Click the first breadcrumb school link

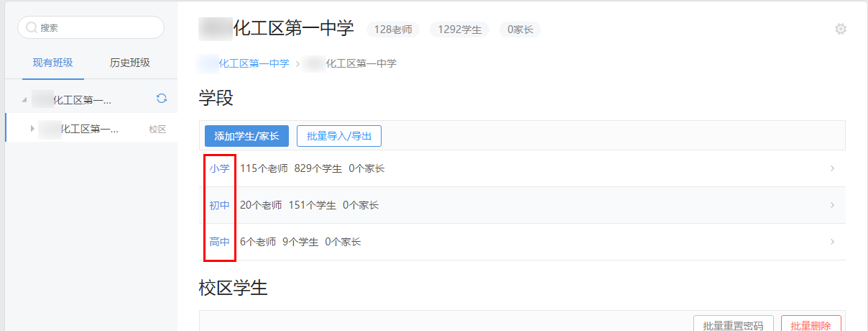click(252, 63)
